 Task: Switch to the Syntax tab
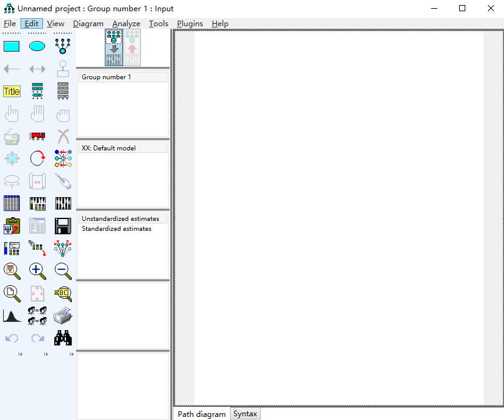(x=245, y=414)
